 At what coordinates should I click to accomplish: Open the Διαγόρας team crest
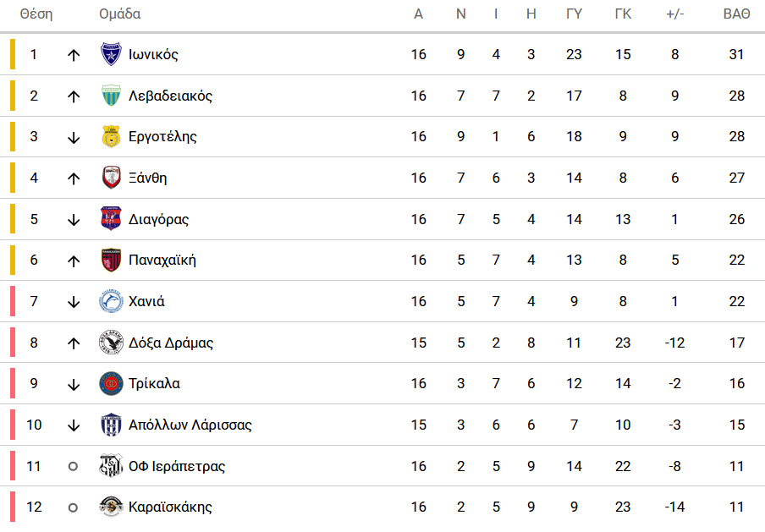point(111,218)
